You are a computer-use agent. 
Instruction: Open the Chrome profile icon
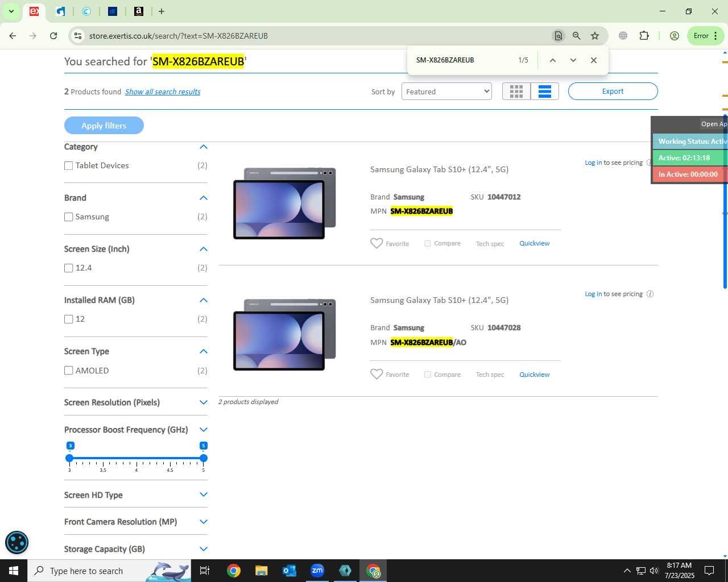[675, 36]
